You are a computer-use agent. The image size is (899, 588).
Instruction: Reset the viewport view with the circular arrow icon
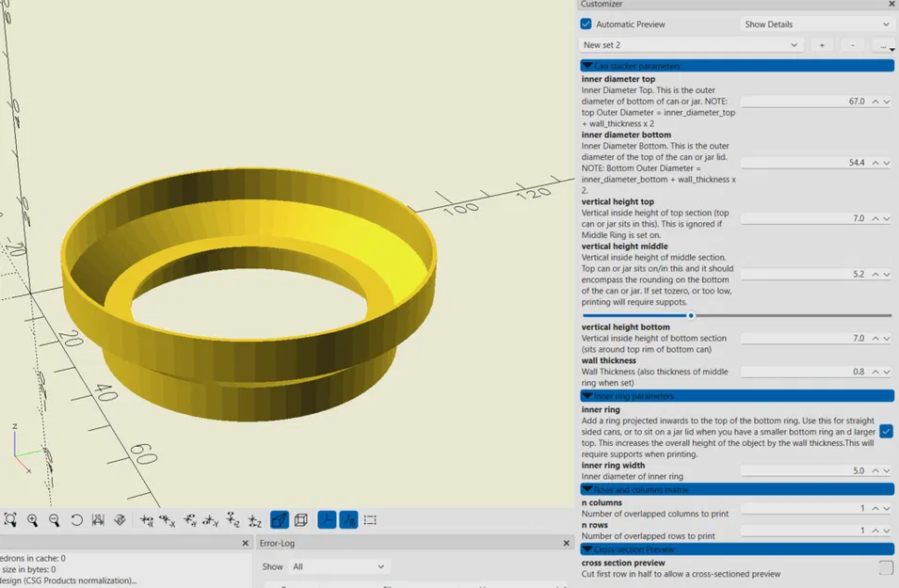pos(76,519)
